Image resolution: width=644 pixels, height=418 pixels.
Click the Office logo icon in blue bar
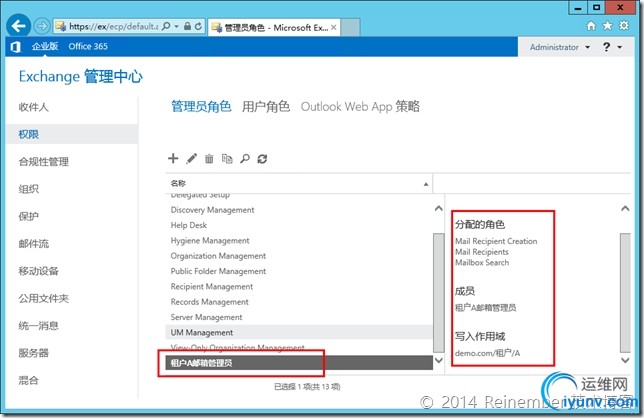15,47
